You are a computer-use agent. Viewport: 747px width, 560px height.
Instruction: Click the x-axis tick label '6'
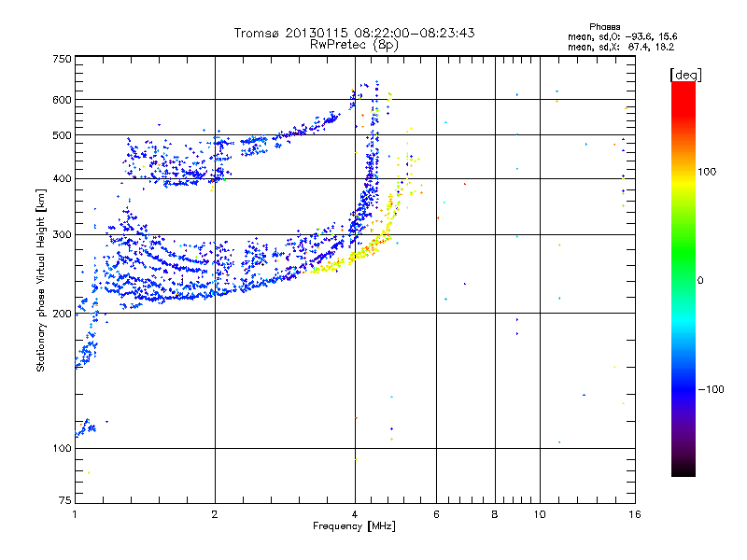(x=436, y=514)
